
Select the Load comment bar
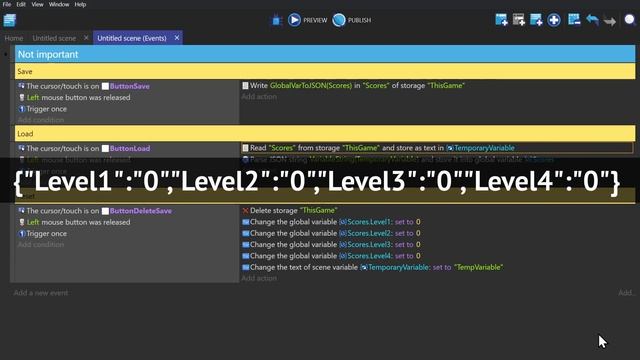(325, 133)
